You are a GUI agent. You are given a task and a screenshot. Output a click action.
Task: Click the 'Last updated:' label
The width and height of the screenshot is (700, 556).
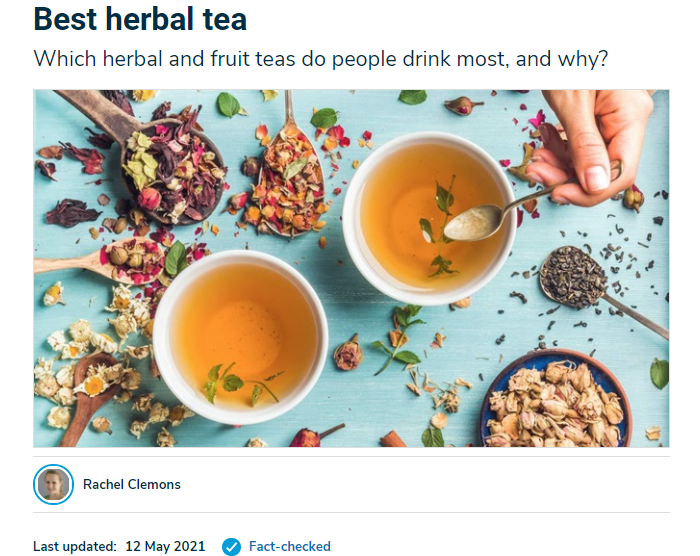[75, 546]
